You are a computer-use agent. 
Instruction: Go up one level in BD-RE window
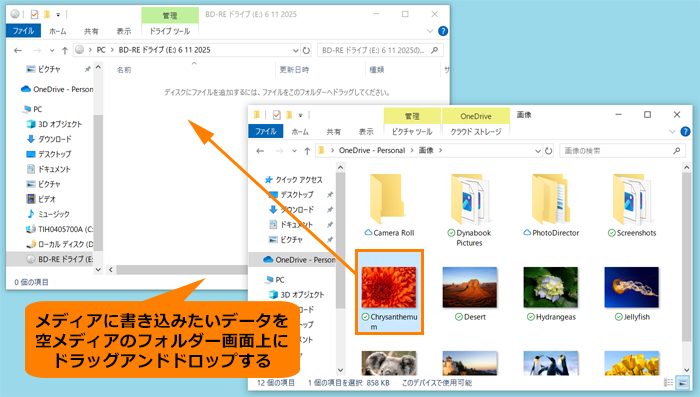65,50
